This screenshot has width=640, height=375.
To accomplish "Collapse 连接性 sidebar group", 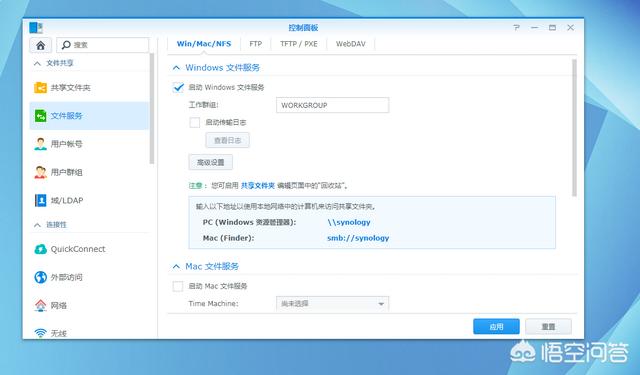I will pos(38,225).
